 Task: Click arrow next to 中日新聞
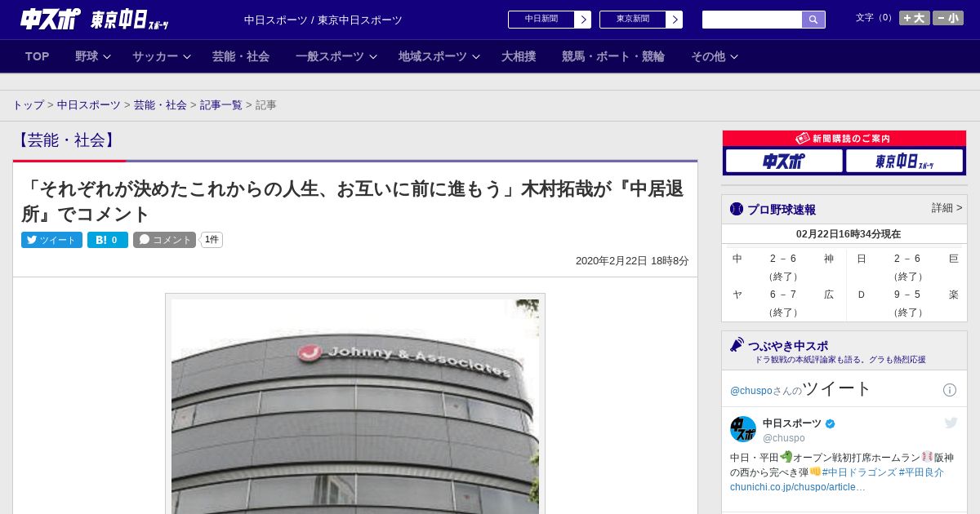pyautogui.click(x=583, y=20)
